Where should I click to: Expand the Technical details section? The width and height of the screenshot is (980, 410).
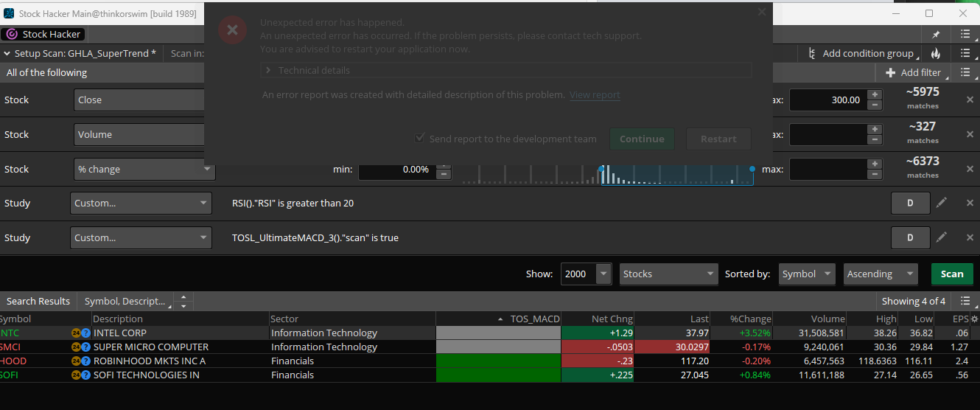pos(268,70)
